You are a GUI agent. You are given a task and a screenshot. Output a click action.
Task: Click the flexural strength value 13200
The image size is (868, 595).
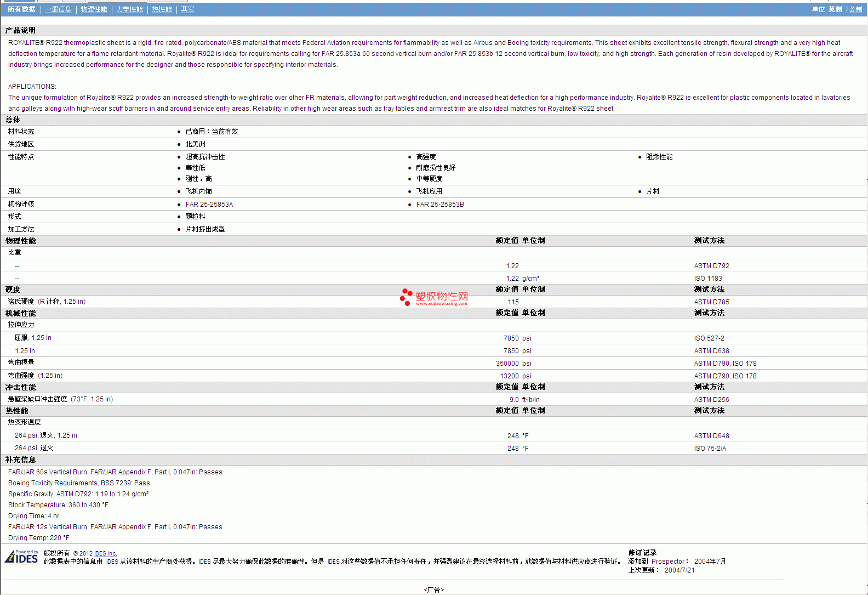point(510,376)
